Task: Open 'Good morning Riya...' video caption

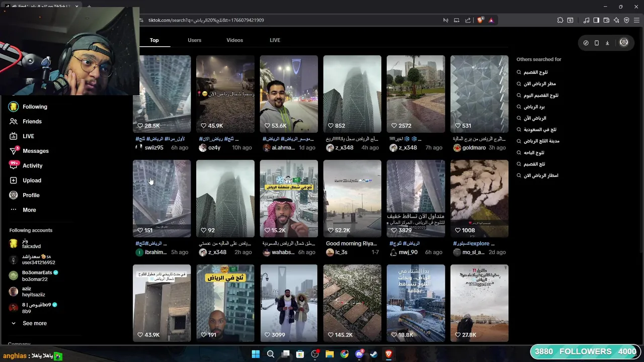Action: click(x=351, y=243)
